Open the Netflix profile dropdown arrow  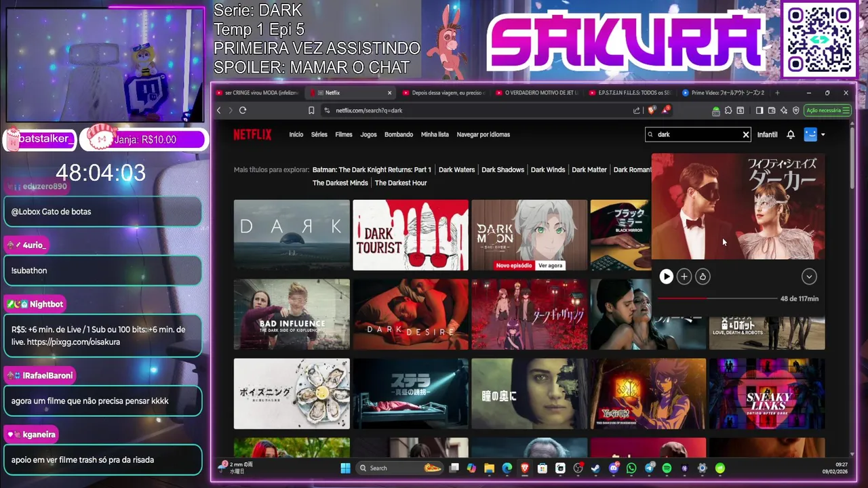[x=823, y=135]
